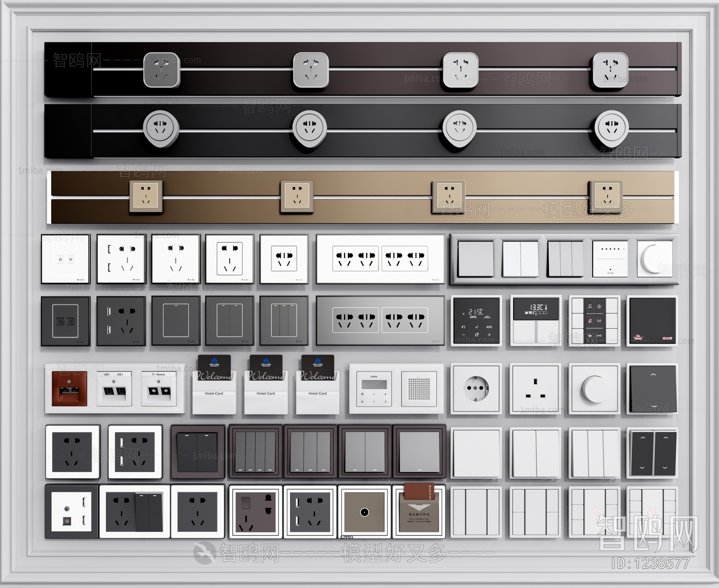Tap minus on the 21.5°C black thermostat
The width and height of the screenshot is (719, 588).
pos(463,335)
